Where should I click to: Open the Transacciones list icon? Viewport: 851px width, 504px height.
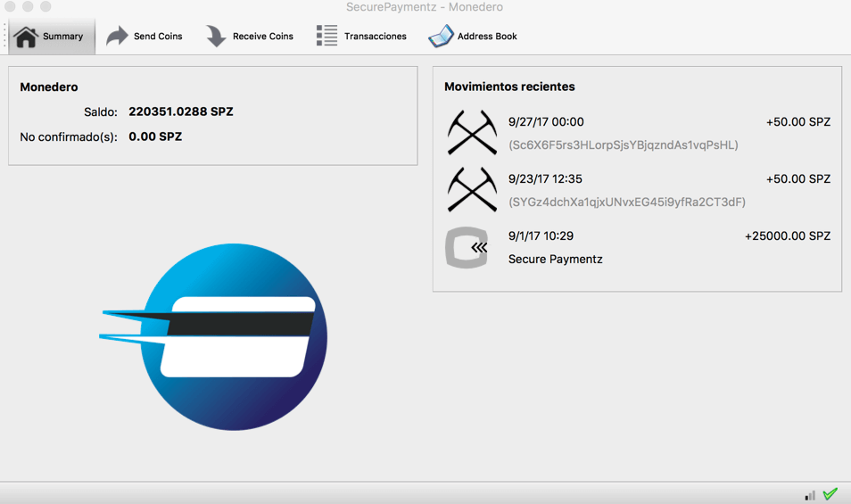[326, 37]
